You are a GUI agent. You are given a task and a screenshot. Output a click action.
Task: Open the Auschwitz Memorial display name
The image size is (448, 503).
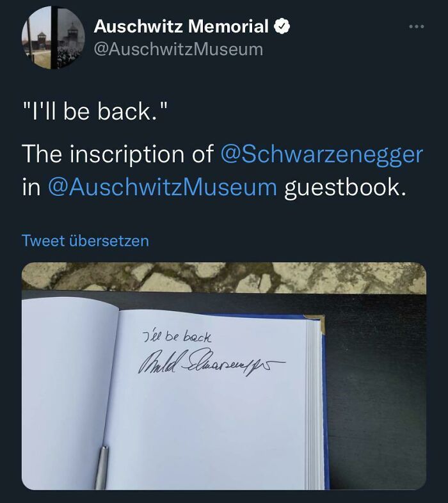click(x=181, y=26)
